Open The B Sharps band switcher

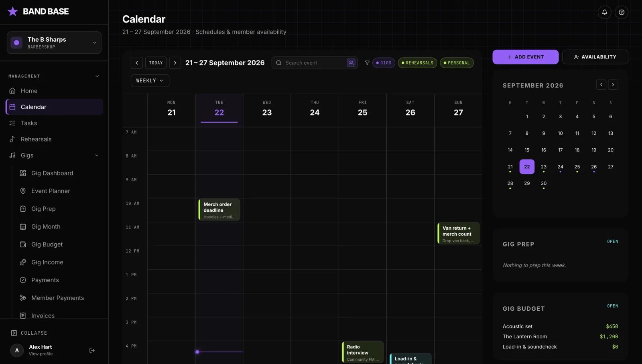[54, 42]
